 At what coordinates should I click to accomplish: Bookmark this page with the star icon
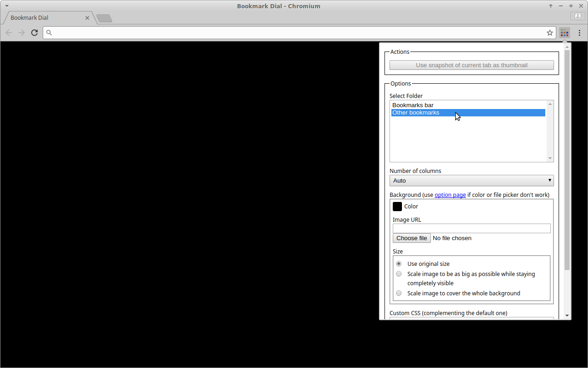[549, 33]
